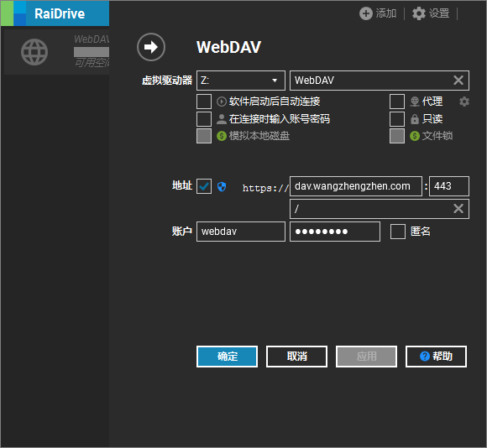
Task: Open proxy settings gear icon
Action: 464,102
